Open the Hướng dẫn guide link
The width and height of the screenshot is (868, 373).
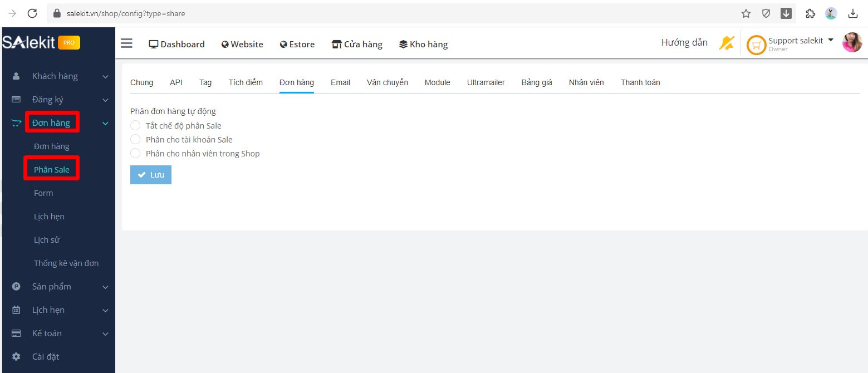coord(684,43)
